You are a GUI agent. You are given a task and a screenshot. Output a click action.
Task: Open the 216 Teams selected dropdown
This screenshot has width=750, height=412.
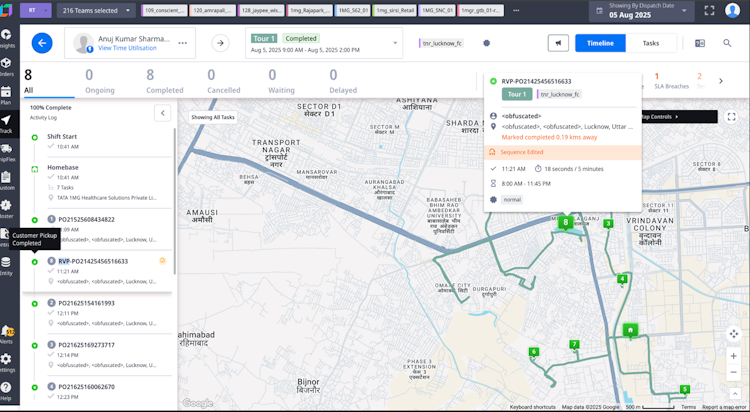pos(96,10)
